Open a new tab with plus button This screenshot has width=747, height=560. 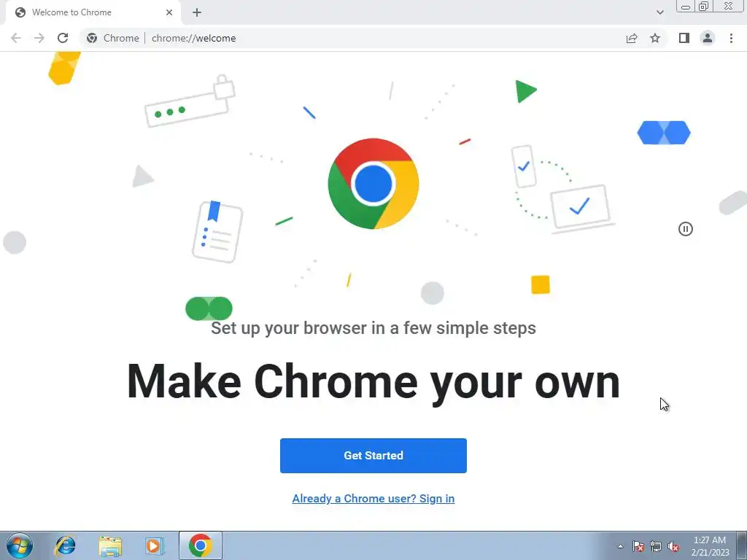pos(197,12)
